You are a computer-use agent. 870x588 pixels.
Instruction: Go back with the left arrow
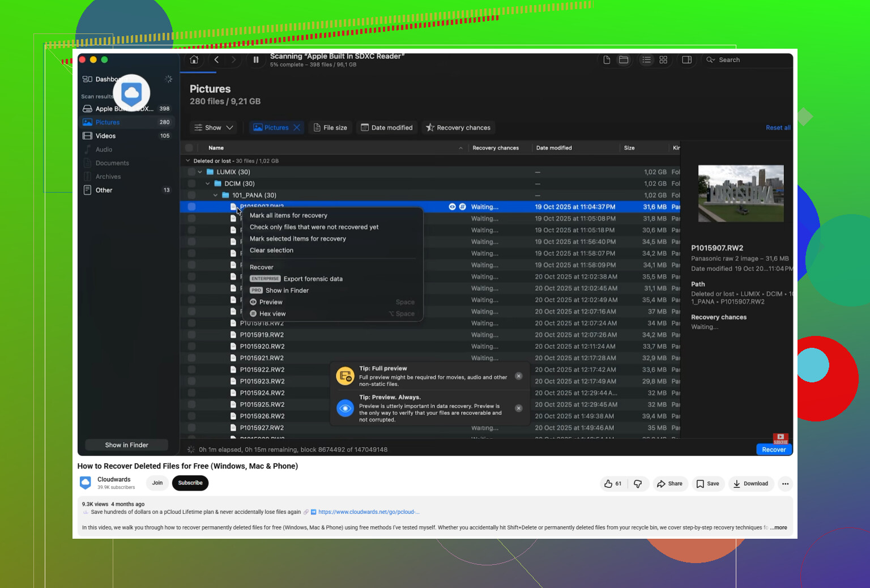coord(216,59)
